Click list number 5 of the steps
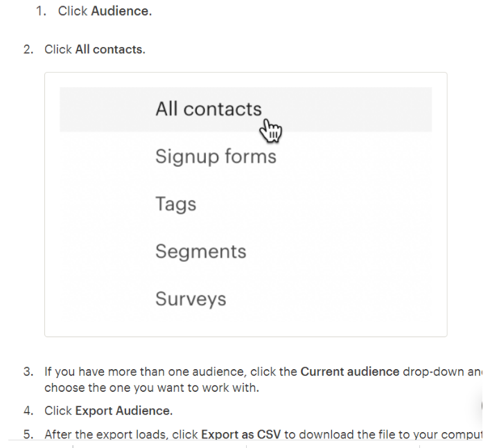Image resolution: width=490 pixels, height=448 pixels. pyautogui.click(x=28, y=435)
